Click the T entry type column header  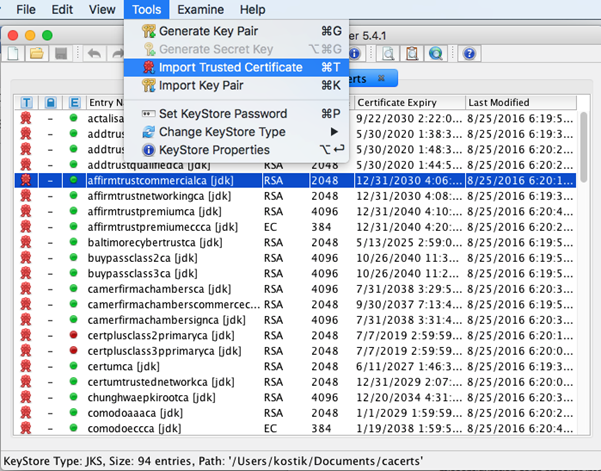point(26,102)
